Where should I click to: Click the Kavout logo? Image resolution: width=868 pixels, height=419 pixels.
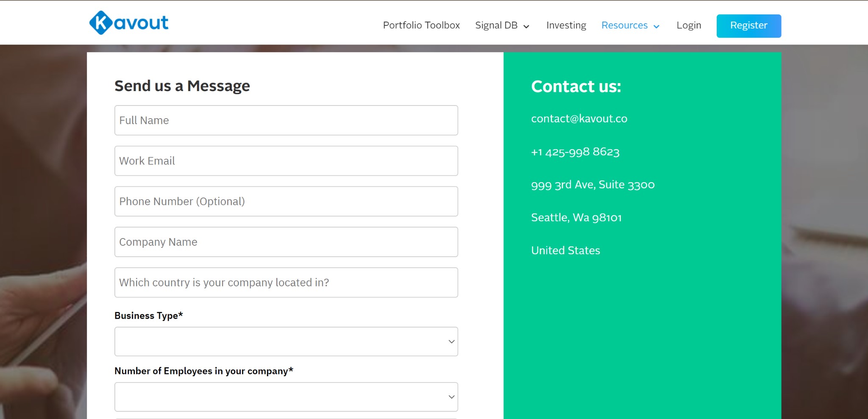129,23
